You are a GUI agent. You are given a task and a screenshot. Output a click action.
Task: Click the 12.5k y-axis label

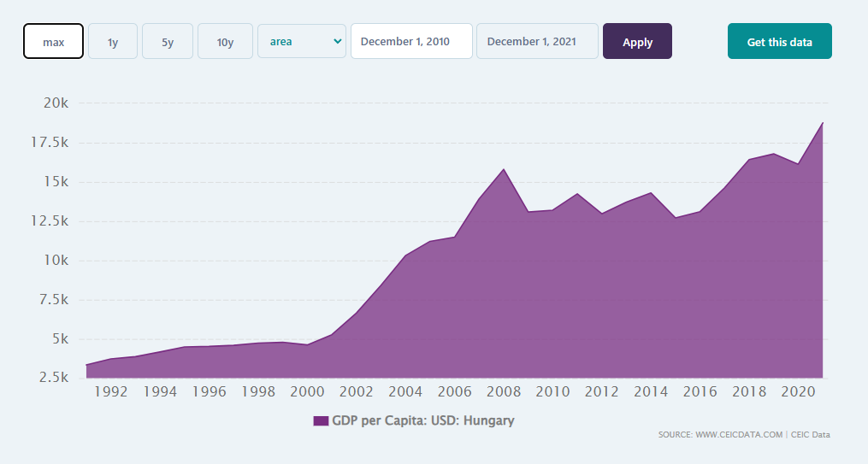pos(50,220)
